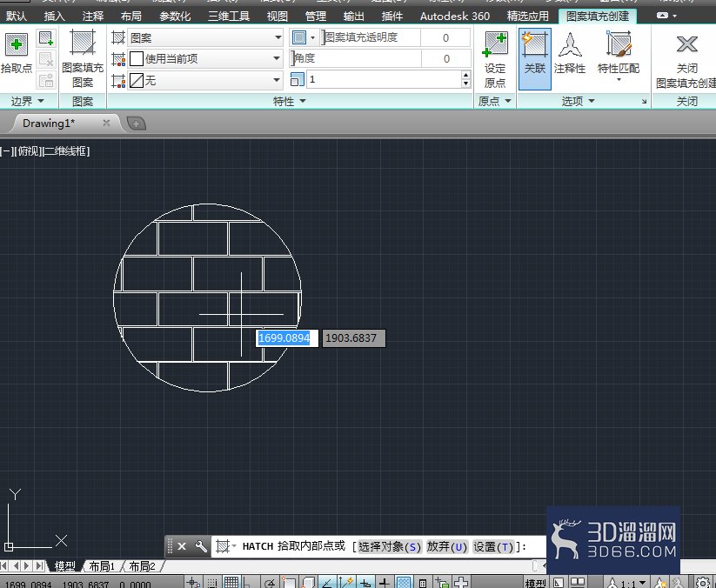Screen dimensions: 716x588
Task: Increase hatch scale with up arrow
Action: click(x=465, y=76)
